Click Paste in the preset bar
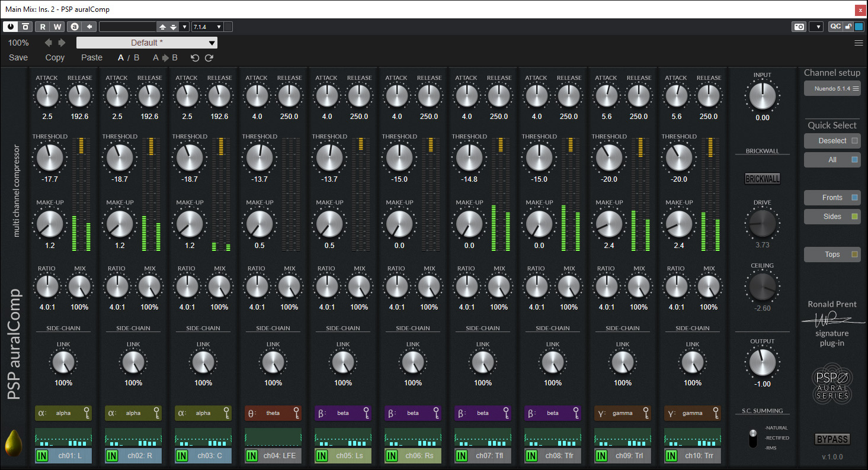The image size is (868, 470). 92,58
